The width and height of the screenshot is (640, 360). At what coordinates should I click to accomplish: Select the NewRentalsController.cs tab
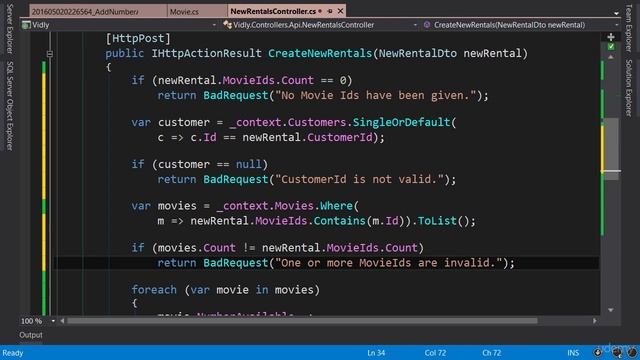(x=273, y=11)
